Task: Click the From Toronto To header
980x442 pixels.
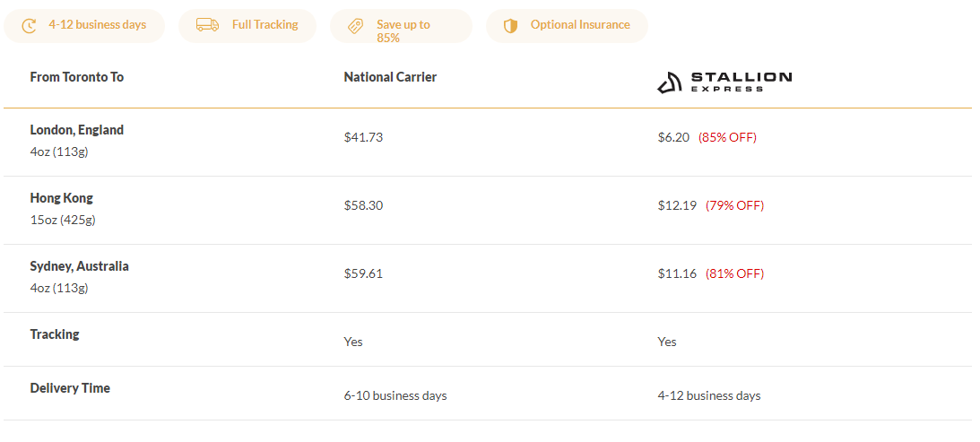Action: [x=76, y=77]
